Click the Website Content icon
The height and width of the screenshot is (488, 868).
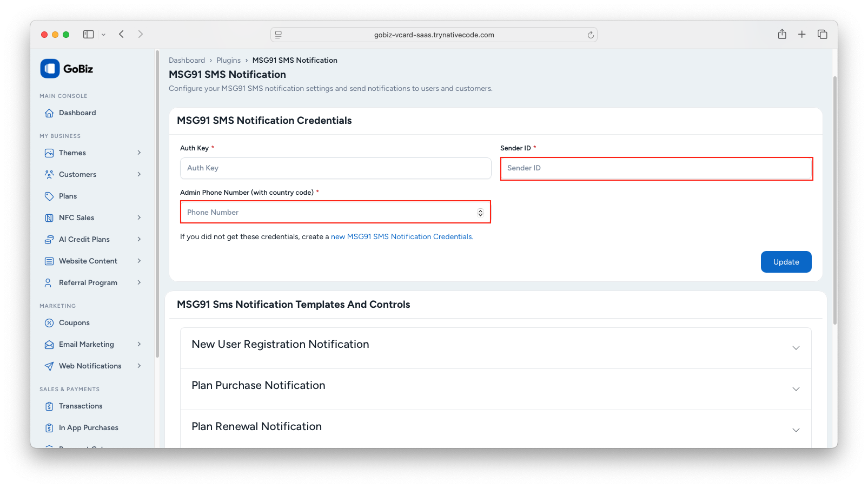(49, 261)
